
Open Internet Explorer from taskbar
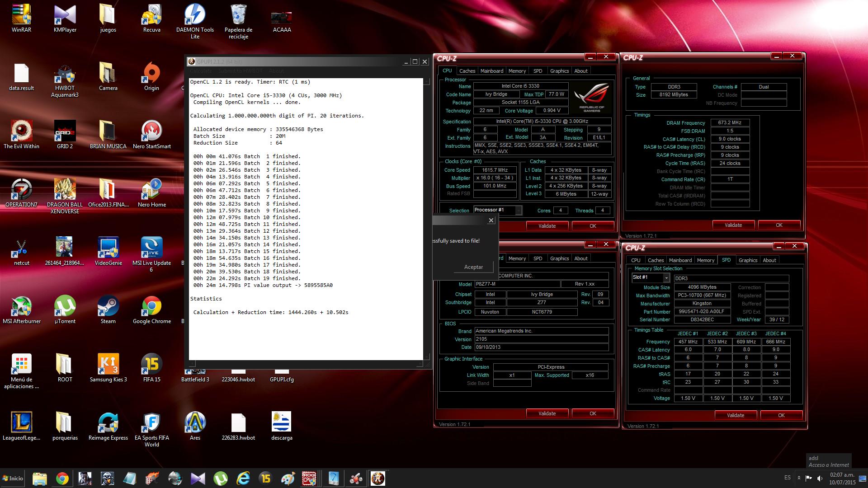243,478
